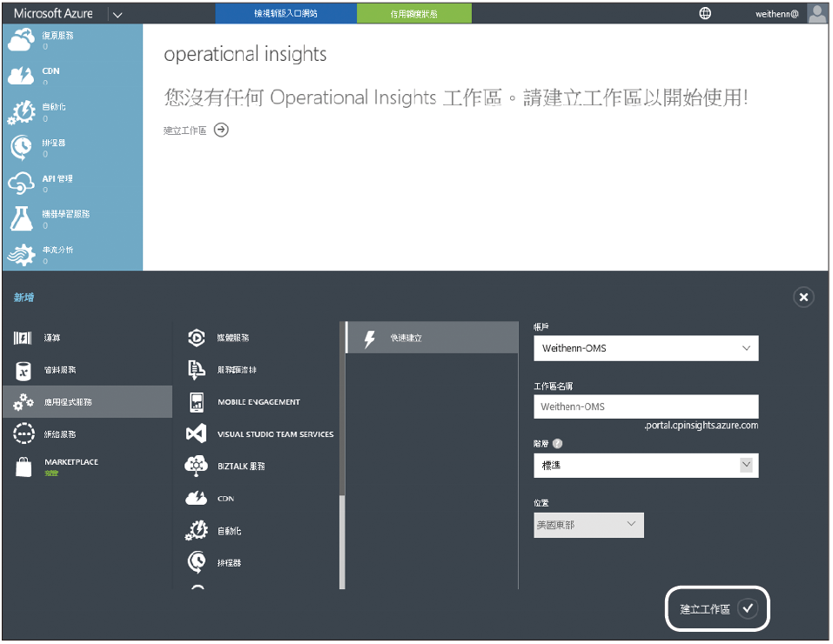Click the 工作區名稱 input field
This screenshot has width=833, height=644.
coord(646,406)
